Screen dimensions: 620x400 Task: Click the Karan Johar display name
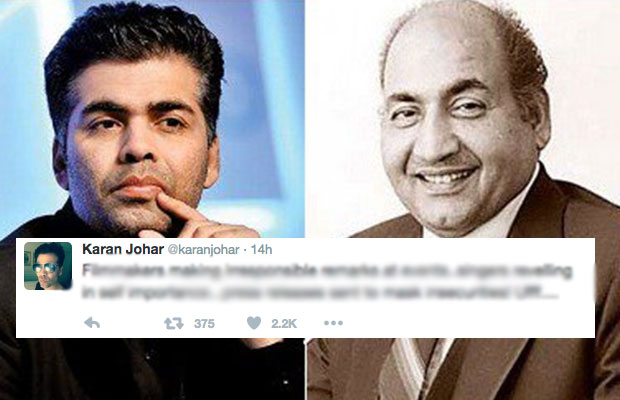[123, 249]
